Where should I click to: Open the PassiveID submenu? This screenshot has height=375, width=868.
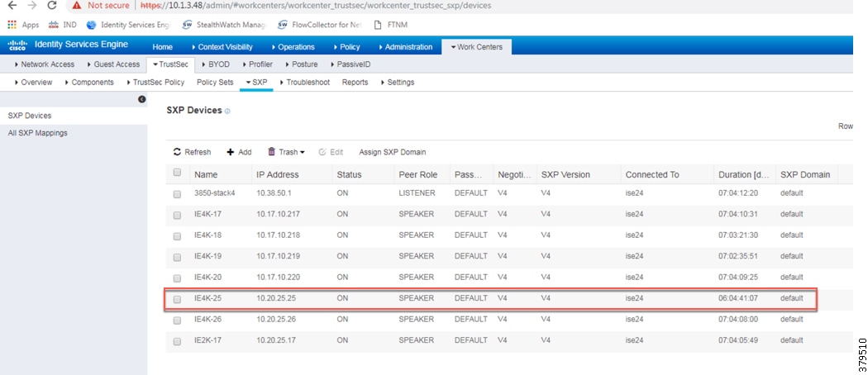coord(350,64)
